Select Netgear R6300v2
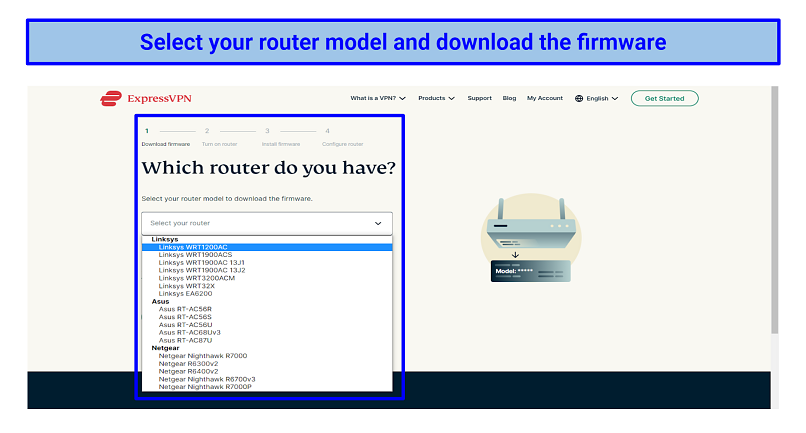Screen dimensions: 806x433 [x=267, y=364]
